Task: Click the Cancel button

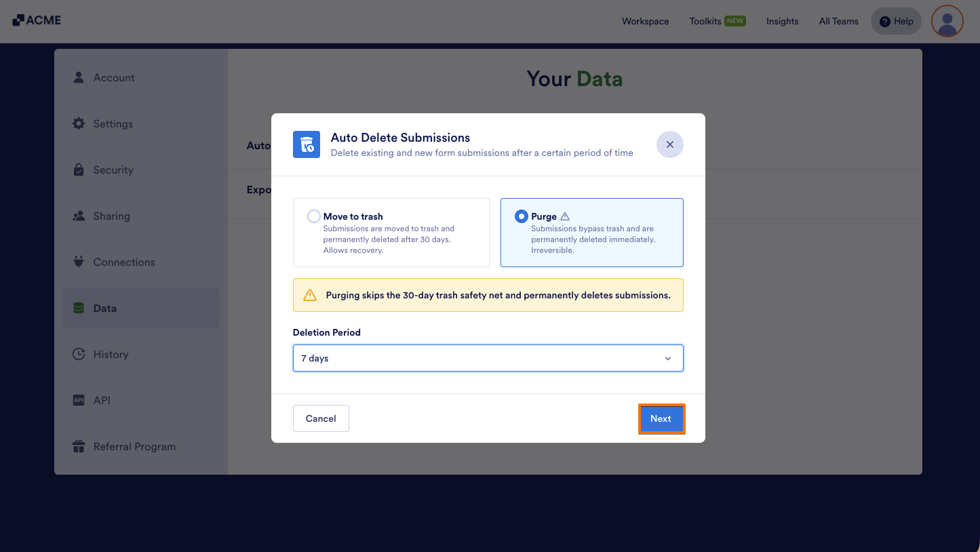Action: pos(321,418)
